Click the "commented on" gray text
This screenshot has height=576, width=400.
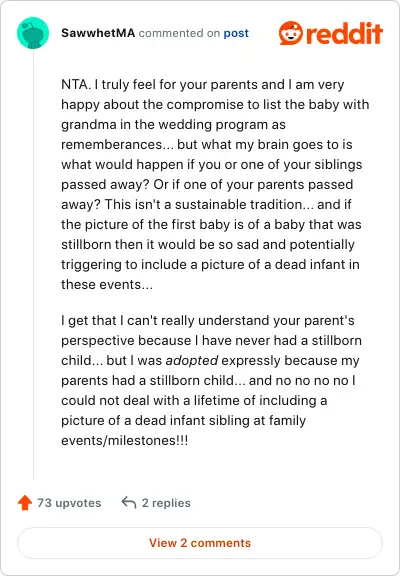(x=179, y=33)
